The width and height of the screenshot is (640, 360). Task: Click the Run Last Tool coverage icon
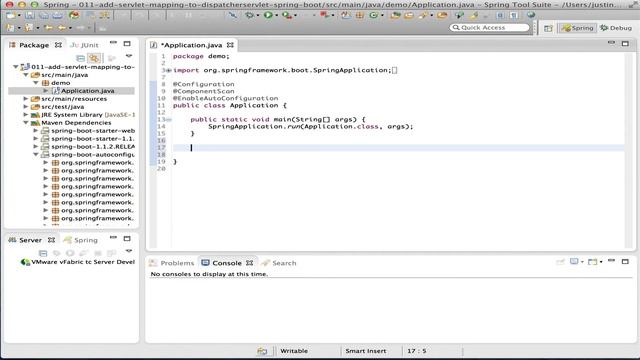click(287, 15)
